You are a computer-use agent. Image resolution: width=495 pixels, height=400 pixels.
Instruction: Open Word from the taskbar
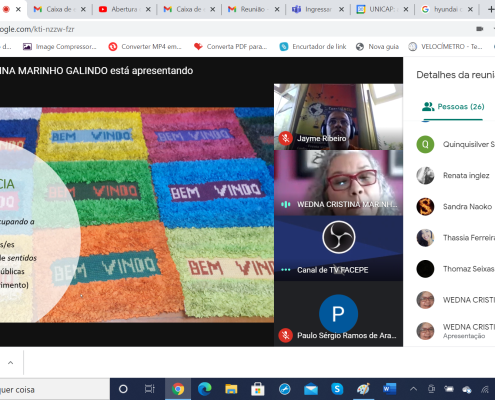[x=389, y=389]
